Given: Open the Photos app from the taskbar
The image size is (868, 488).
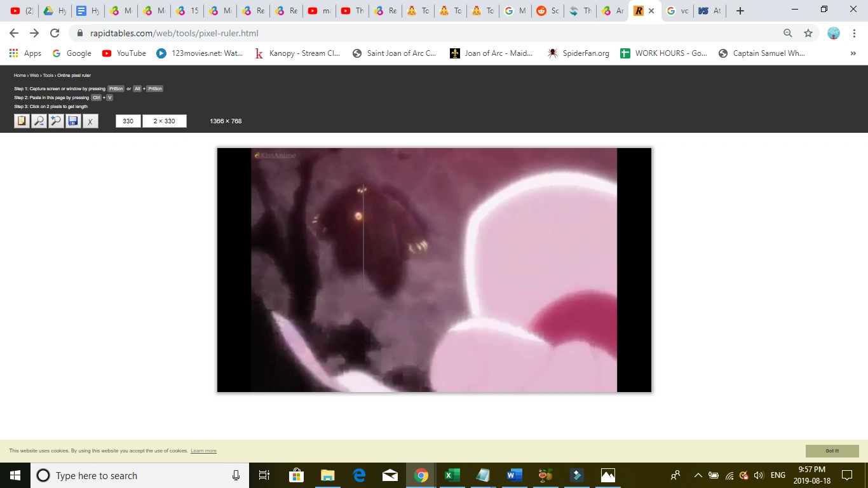Looking at the screenshot, I should pyautogui.click(x=607, y=475).
